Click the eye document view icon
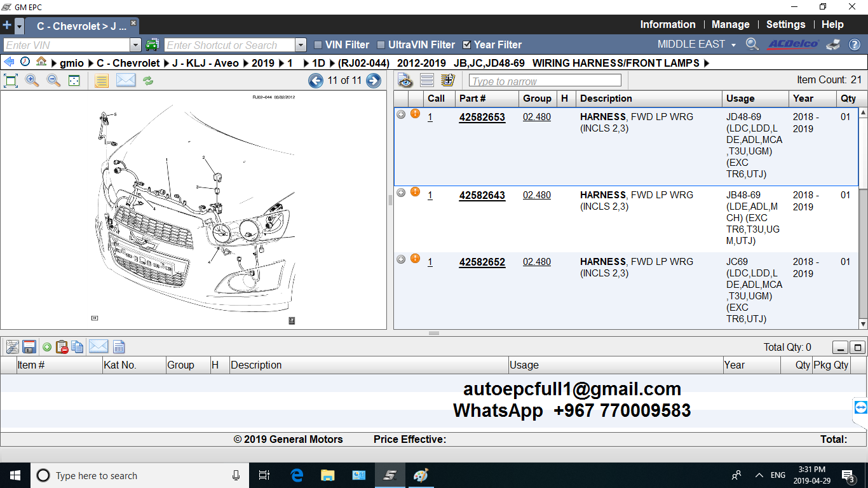868x488 pixels. (x=405, y=81)
